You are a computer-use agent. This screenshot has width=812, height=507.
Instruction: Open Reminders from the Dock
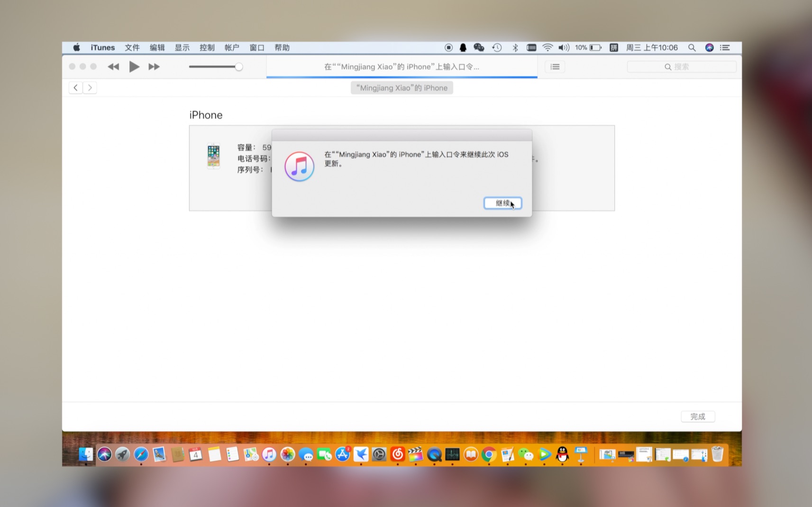[x=232, y=454]
